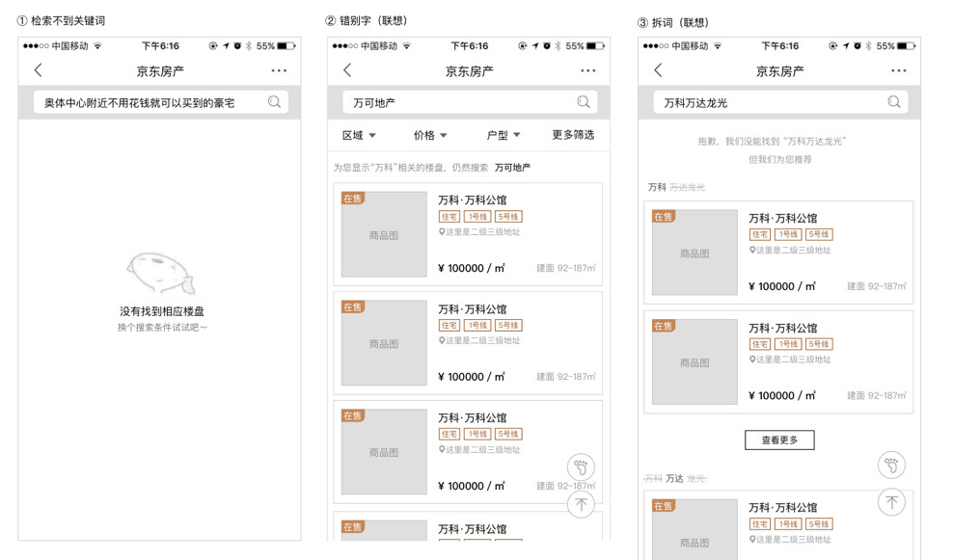Screen dimensions: 953x560
Task: Open more options menu in second phone
Action: click(587, 71)
